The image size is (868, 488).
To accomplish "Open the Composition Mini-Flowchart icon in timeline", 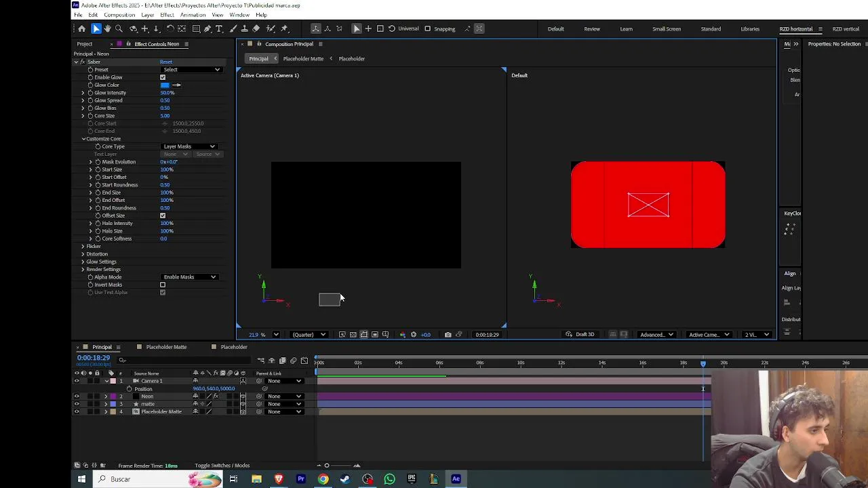I will (260, 361).
